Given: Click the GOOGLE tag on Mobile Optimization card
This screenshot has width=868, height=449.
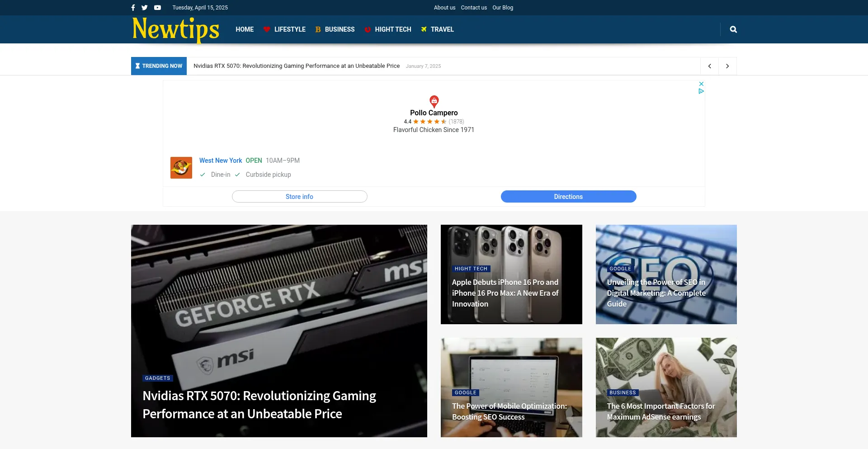Looking at the screenshot, I should point(466,392).
